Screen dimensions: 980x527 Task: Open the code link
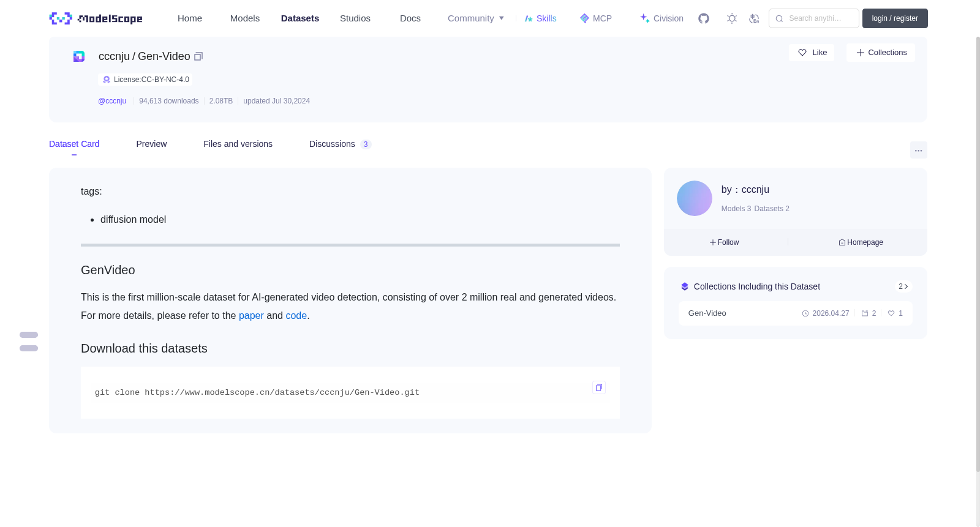point(296,316)
